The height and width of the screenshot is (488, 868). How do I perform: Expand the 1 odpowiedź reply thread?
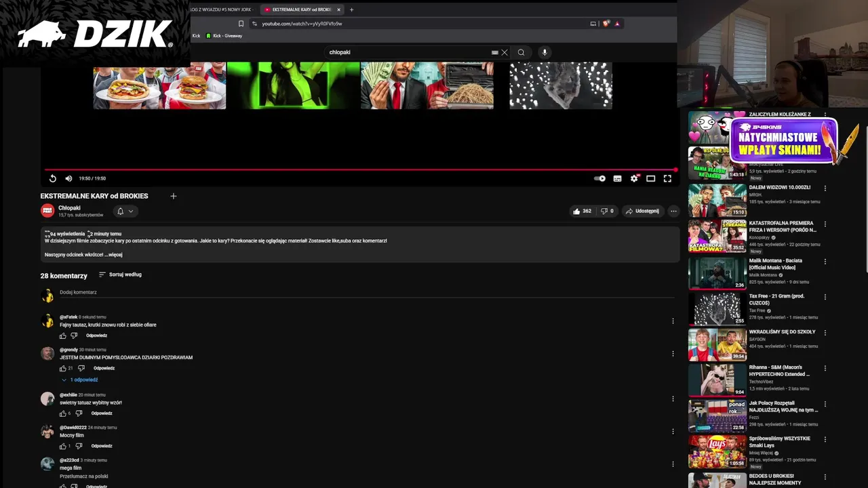point(79,380)
